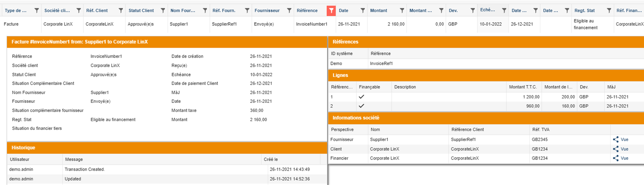Click share icon in Fournisseur row
The image size is (644, 185).
click(x=615, y=139)
